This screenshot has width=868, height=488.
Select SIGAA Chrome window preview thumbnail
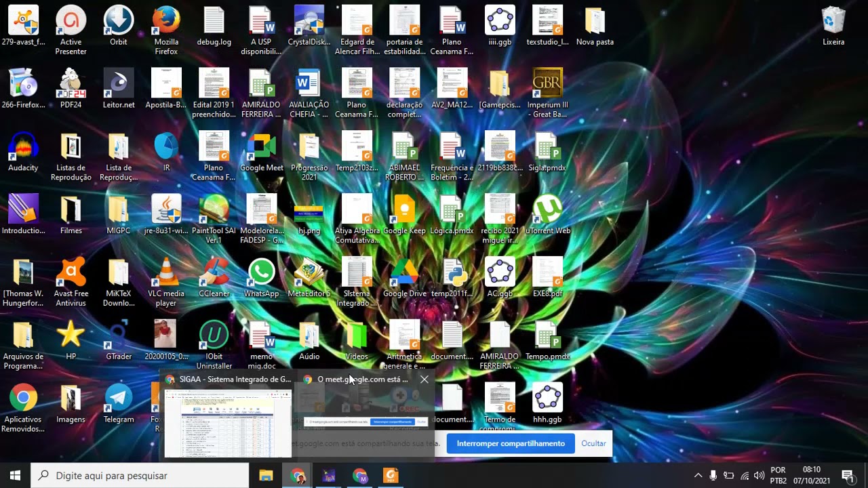tap(228, 424)
